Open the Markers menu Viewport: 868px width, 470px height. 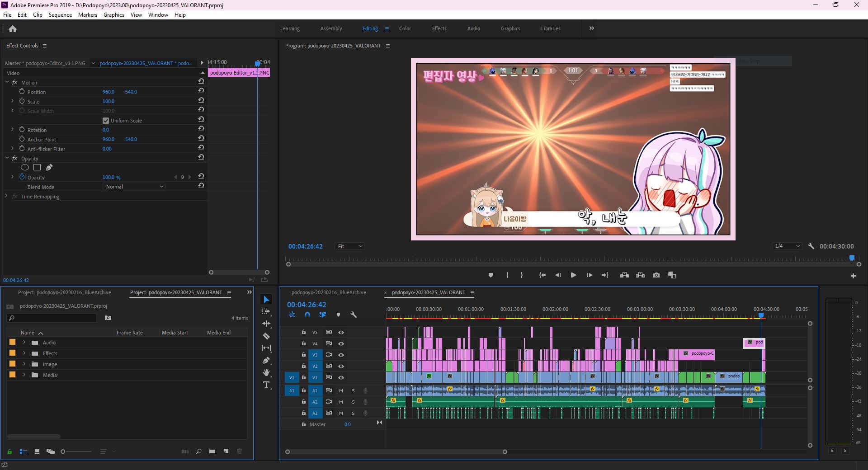[x=87, y=15]
